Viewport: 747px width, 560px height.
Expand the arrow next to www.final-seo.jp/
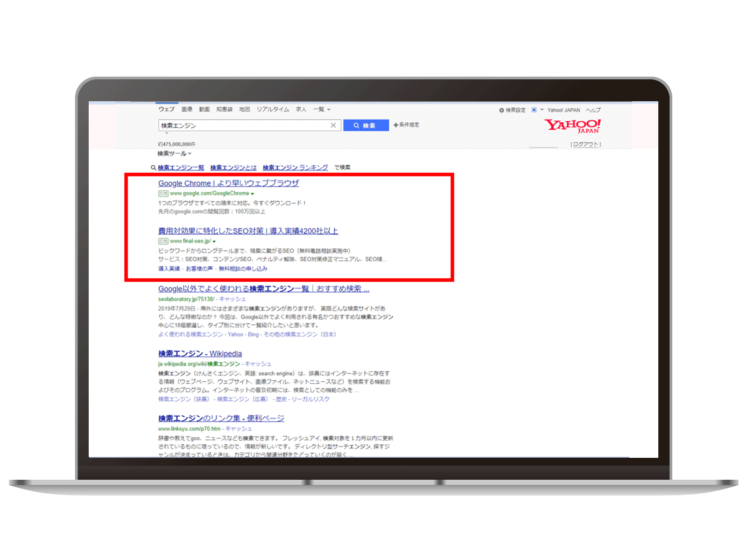[214, 242]
